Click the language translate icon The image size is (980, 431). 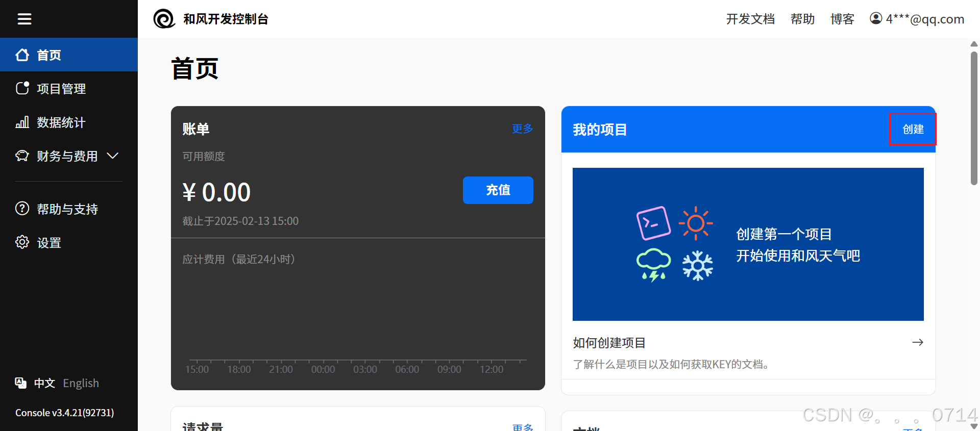tap(21, 383)
